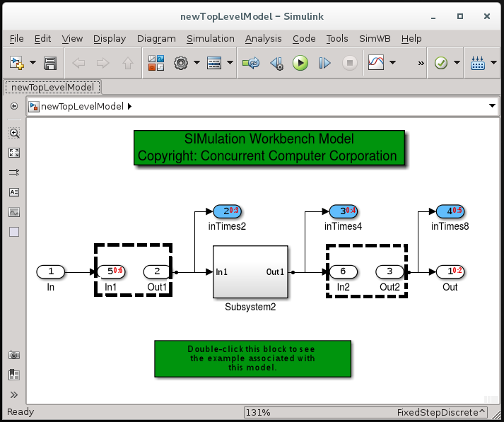Open the Library Browser icon
The height and width of the screenshot is (422, 504).
[156, 64]
